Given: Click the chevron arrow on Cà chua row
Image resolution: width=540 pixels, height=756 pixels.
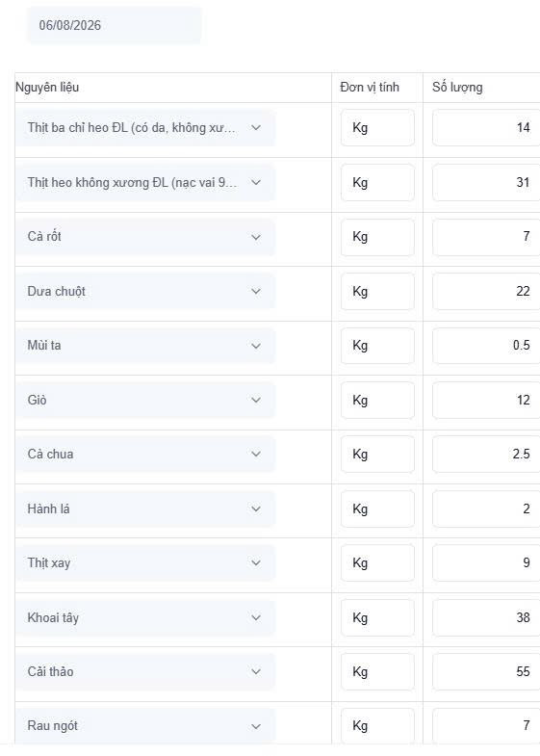Looking at the screenshot, I should coord(256,454).
